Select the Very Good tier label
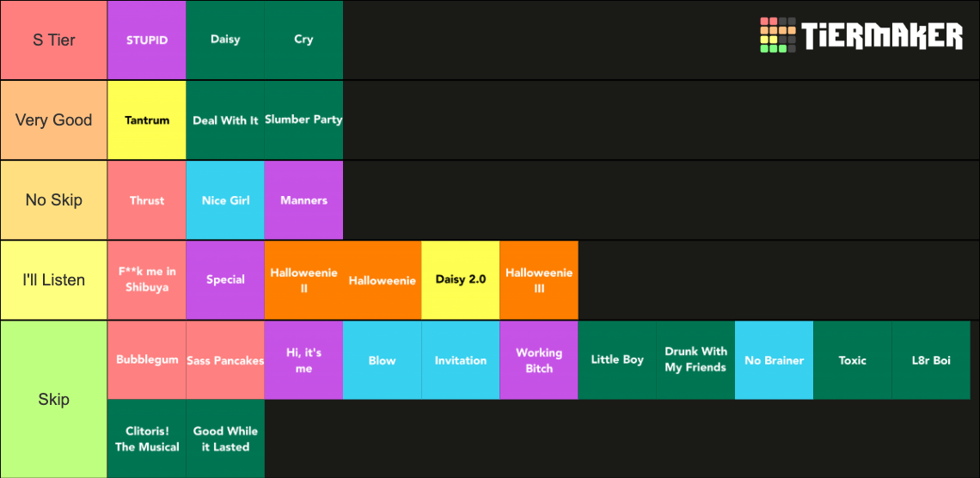The height and width of the screenshot is (478, 980). [x=54, y=120]
